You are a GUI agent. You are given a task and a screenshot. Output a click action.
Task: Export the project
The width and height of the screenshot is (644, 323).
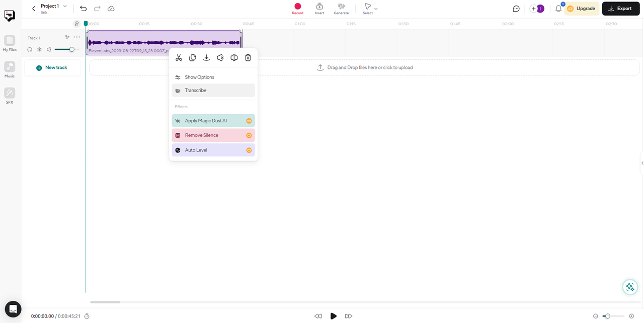point(621,9)
